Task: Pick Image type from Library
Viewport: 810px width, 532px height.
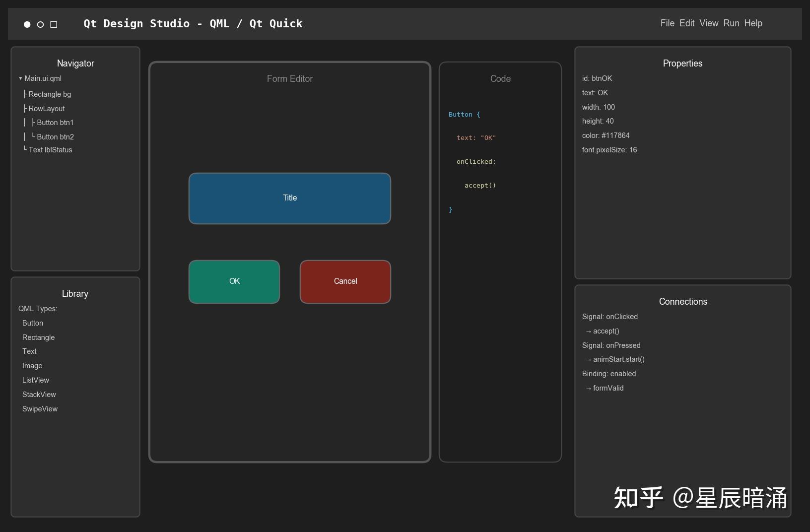Action: [32, 366]
